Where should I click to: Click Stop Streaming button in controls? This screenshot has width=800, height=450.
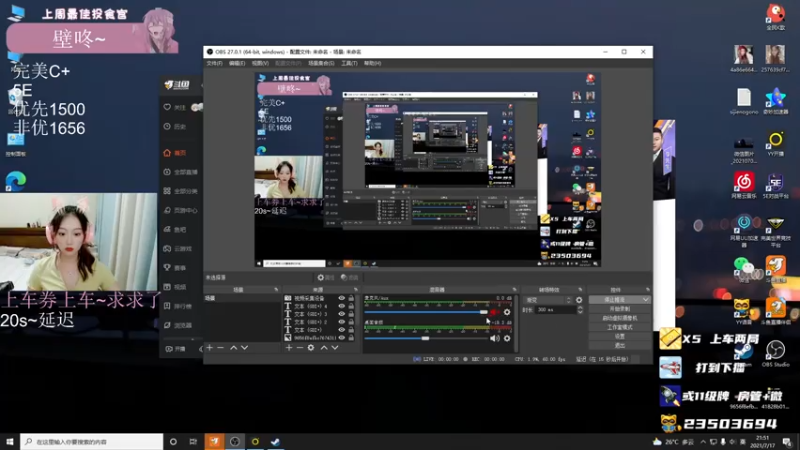pyautogui.click(x=615, y=299)
